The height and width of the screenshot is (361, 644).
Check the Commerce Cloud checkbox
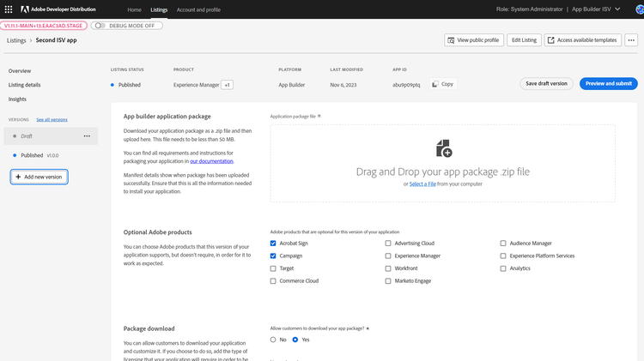click(273, 281)
